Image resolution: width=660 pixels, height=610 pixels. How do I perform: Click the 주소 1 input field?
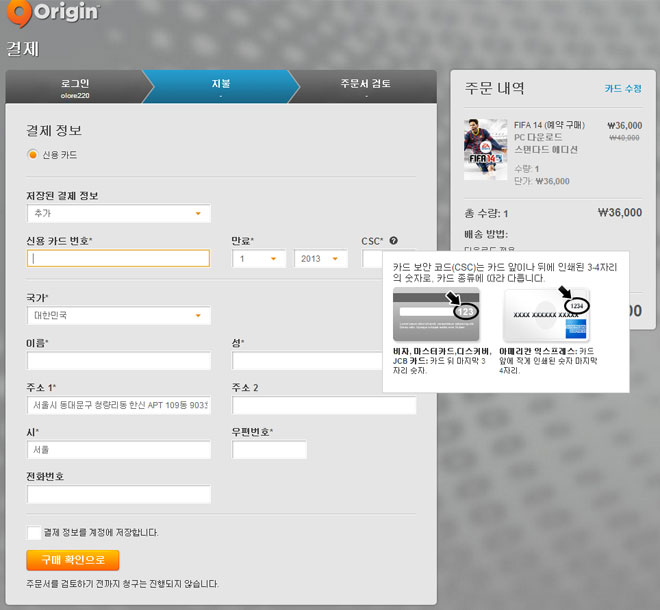(x=119, y=405)
